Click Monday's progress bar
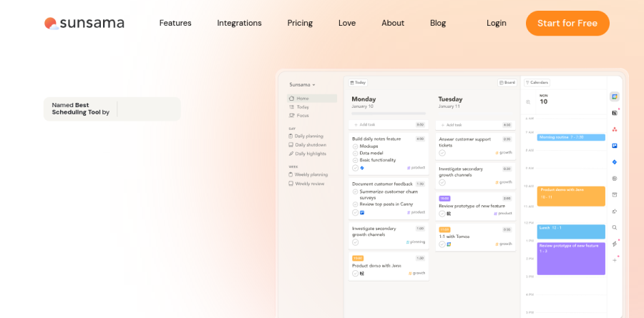The image size is (644, 318). coord(389,113)
